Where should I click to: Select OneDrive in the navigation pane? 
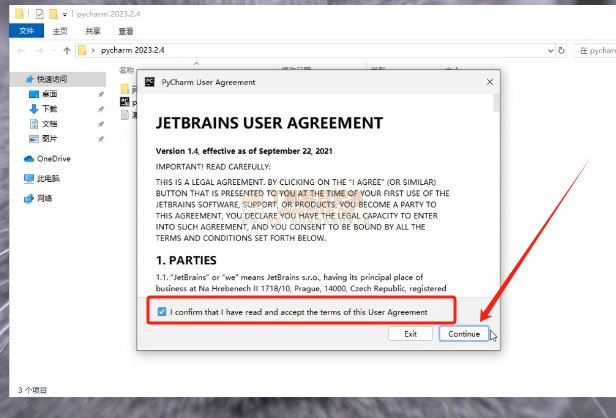point(47,159)
